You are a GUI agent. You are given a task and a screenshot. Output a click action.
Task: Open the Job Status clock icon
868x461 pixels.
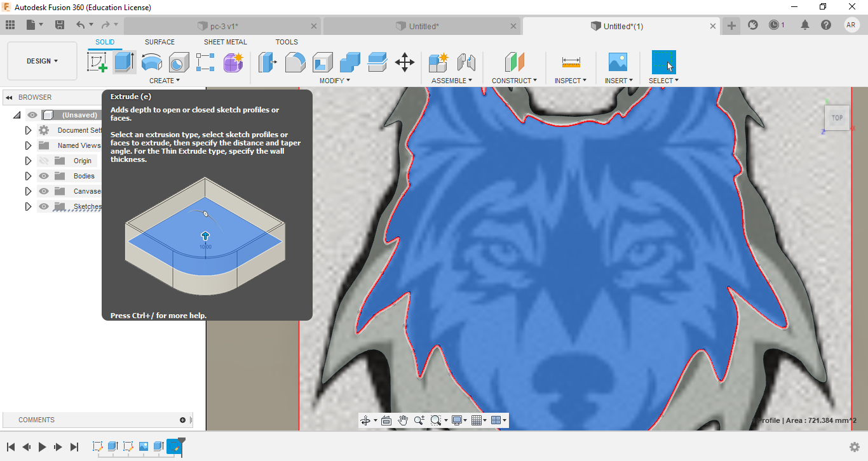774,25
